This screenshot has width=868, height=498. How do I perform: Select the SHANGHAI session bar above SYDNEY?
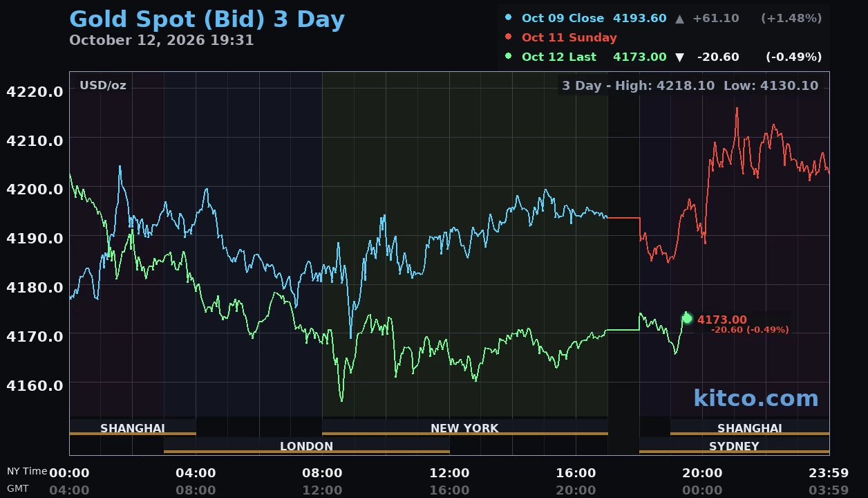(750, 428)
